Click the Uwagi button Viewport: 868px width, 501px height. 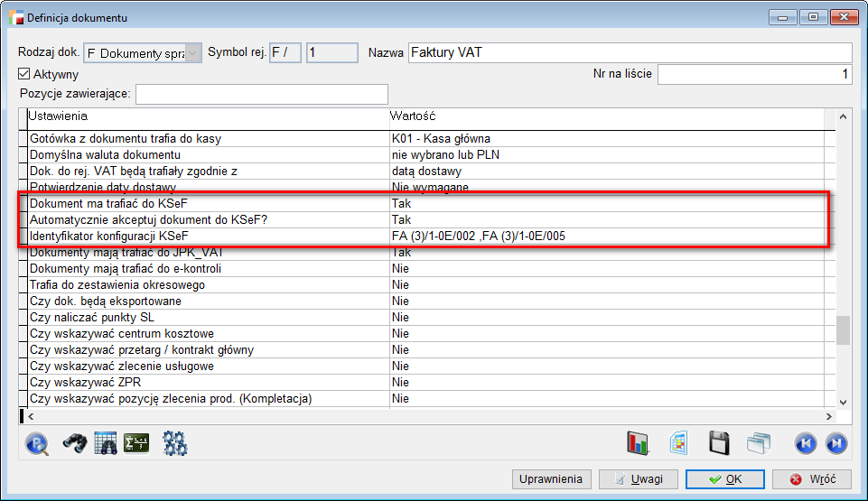coord(638,479)
